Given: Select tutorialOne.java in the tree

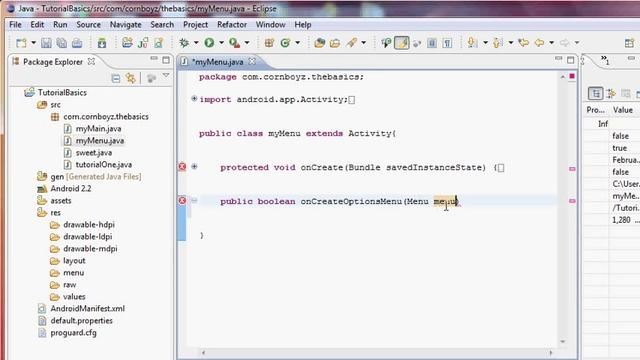Looking at the screenshot, I should (x=104, y=164).
